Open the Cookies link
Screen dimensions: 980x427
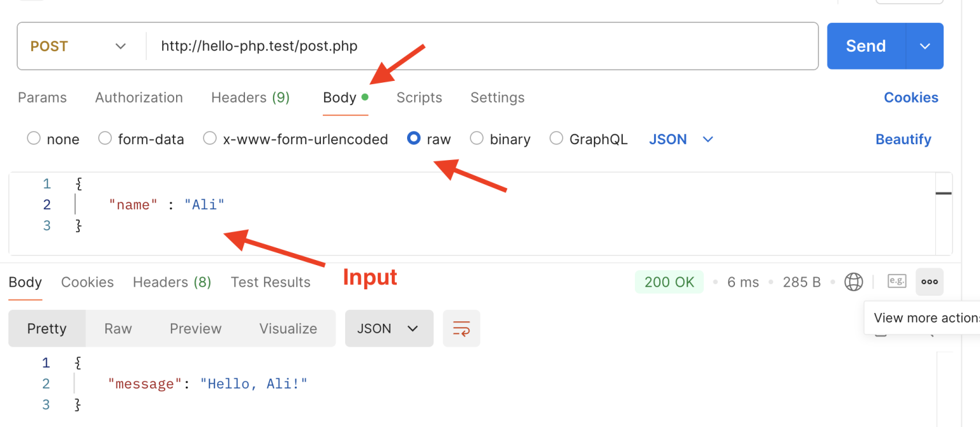(x=910, y=98)
